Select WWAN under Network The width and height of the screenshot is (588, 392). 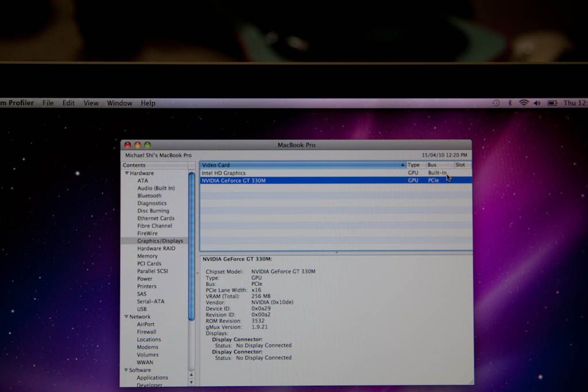145,362
